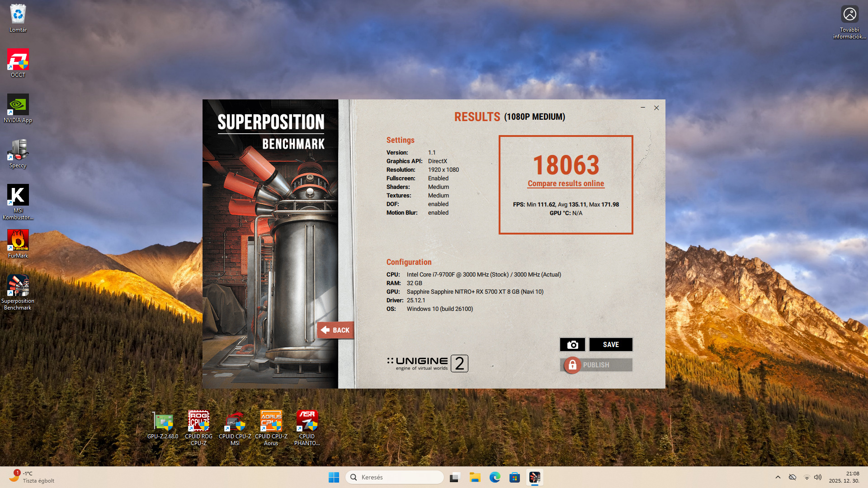Open the Windows Start menu
The height and width of the screenshot is (488, 868).
[x=334, y=477]
